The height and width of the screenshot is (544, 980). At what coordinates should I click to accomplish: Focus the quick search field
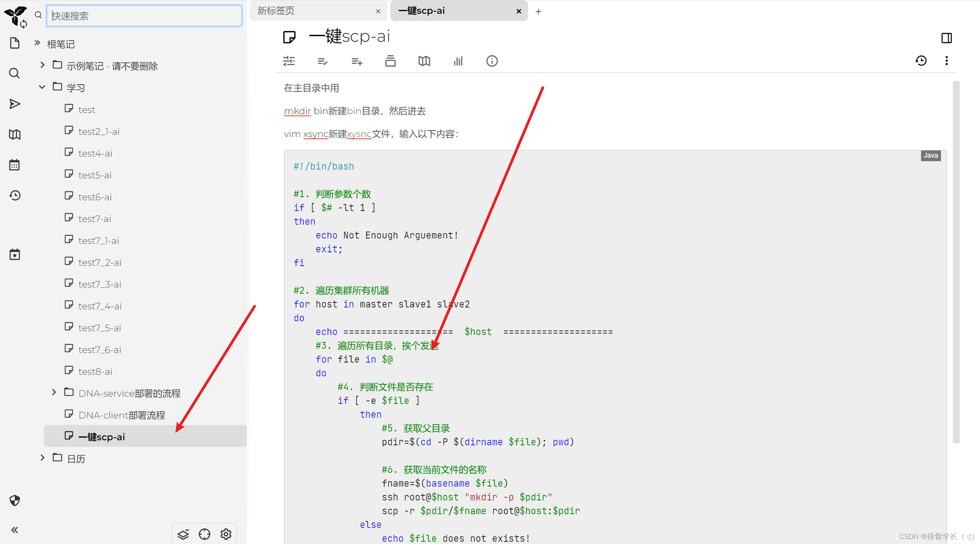coord(144,16)
